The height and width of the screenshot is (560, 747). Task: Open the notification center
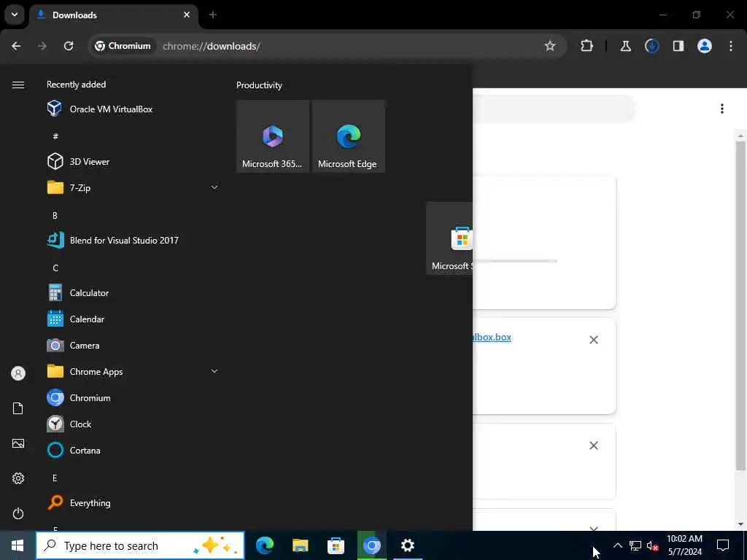(723, 545)
